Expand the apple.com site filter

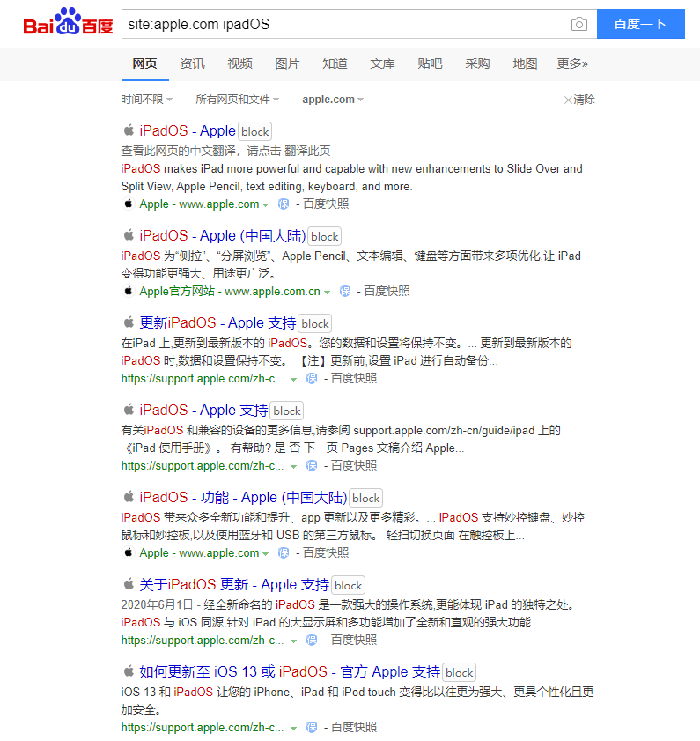point(333,100)
